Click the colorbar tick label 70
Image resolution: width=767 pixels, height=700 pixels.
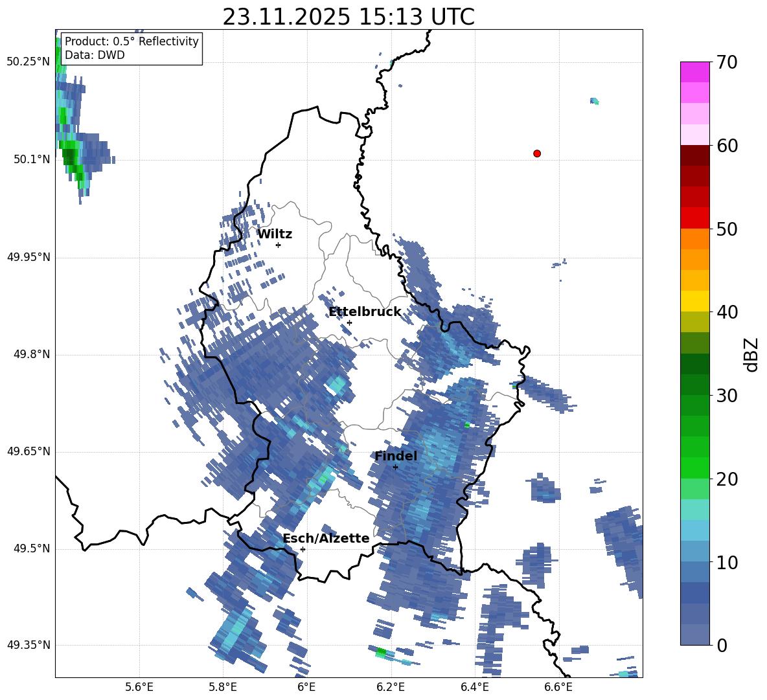(x=726, y=63)
